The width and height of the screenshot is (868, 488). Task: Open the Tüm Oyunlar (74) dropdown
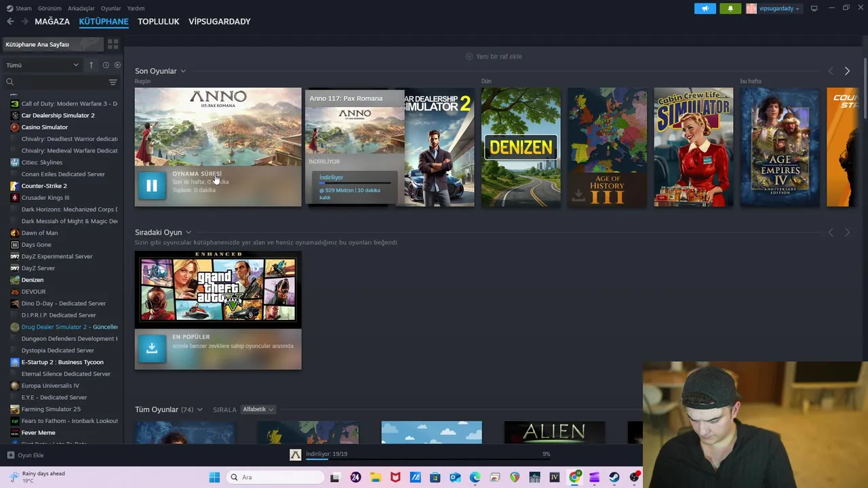point(168,409)
